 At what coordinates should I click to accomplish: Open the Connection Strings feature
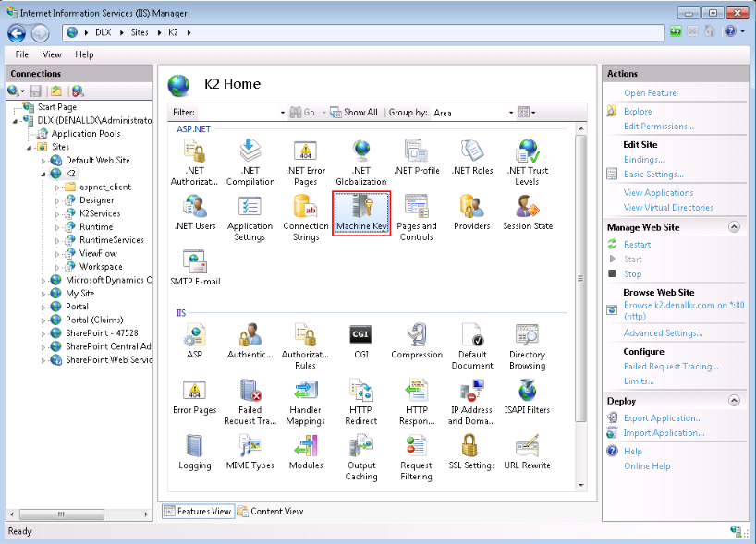(305, 217)
